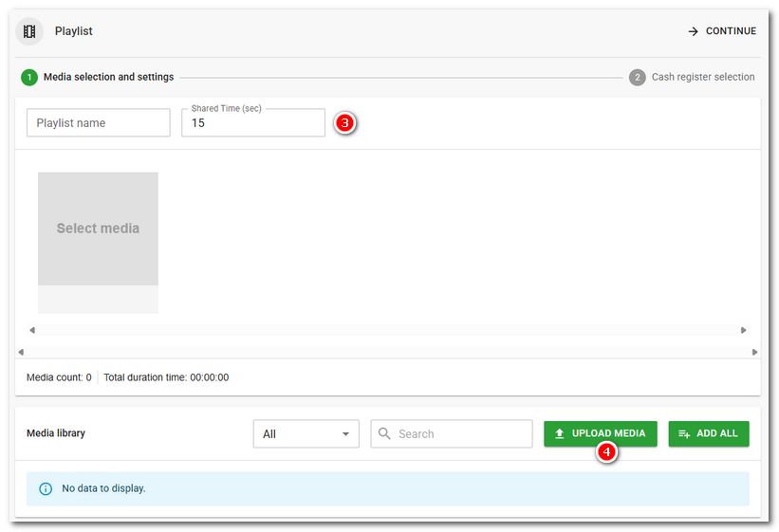The height and width of the screenshot is (532, 779).
Task: Focus the Shared Time (sec) field
Action: point(253,123)
